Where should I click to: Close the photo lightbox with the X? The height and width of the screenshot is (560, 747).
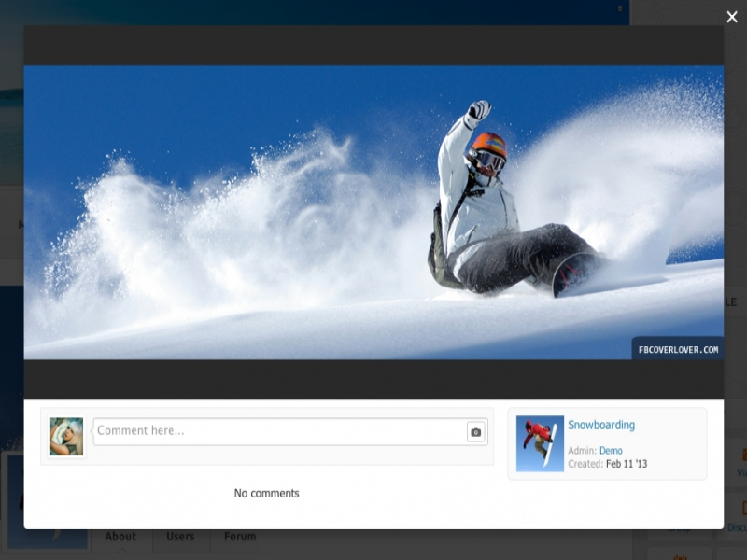coord(732,17)
